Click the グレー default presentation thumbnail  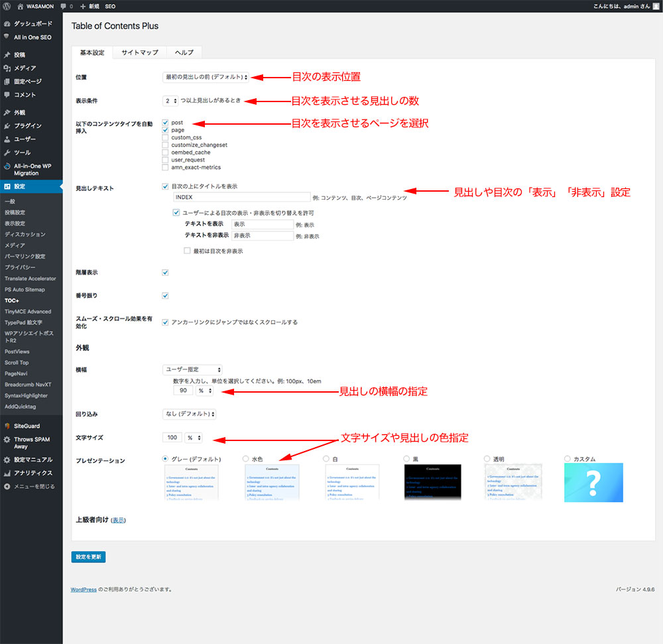point(192,482)
